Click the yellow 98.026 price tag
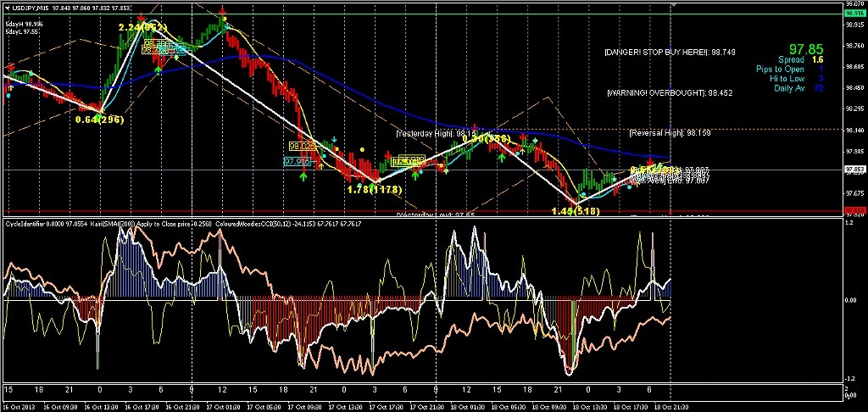Viewport: 868px width, 412px height. coord(303,146)
